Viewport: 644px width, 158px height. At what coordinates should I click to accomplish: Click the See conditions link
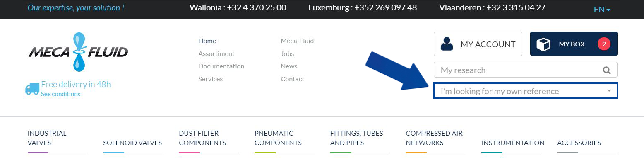60,94
